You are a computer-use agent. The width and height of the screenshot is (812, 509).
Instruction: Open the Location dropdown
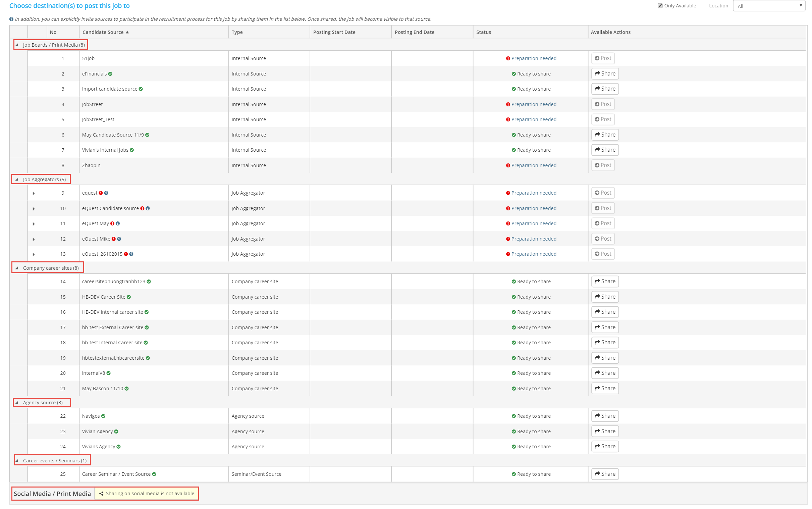tap(769, 6)
